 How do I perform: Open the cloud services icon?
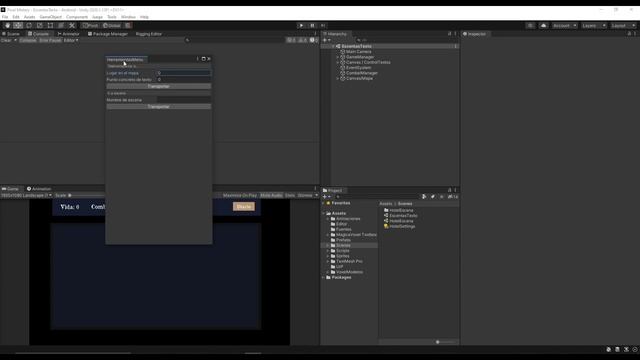[543, 25]
